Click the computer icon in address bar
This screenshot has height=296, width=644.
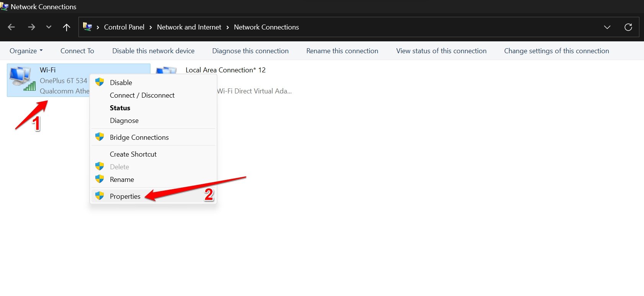pyautogui.click(x=88, y=27)
